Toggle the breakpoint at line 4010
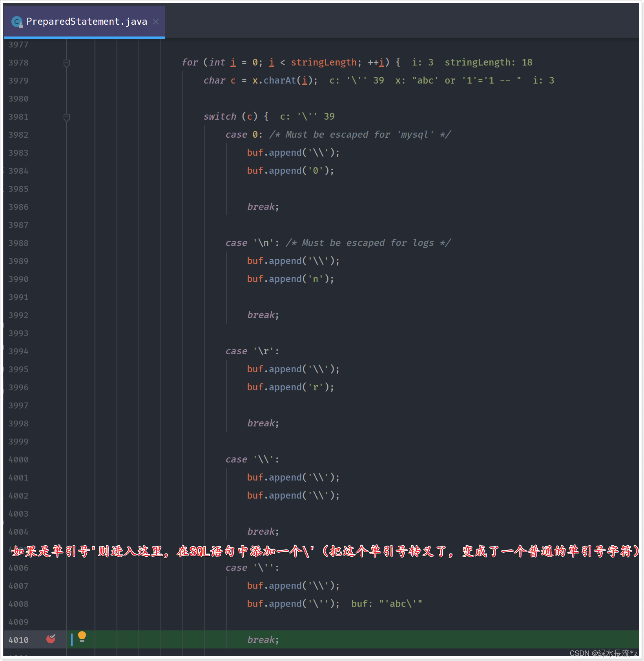This screenshot has height=661, width=644. [x=51, y=639]
